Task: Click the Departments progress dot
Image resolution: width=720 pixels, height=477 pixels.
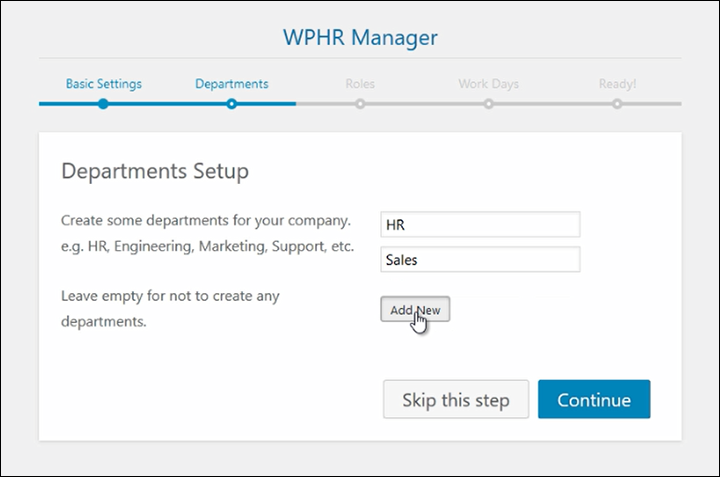Action: click(x=231, y=104)
